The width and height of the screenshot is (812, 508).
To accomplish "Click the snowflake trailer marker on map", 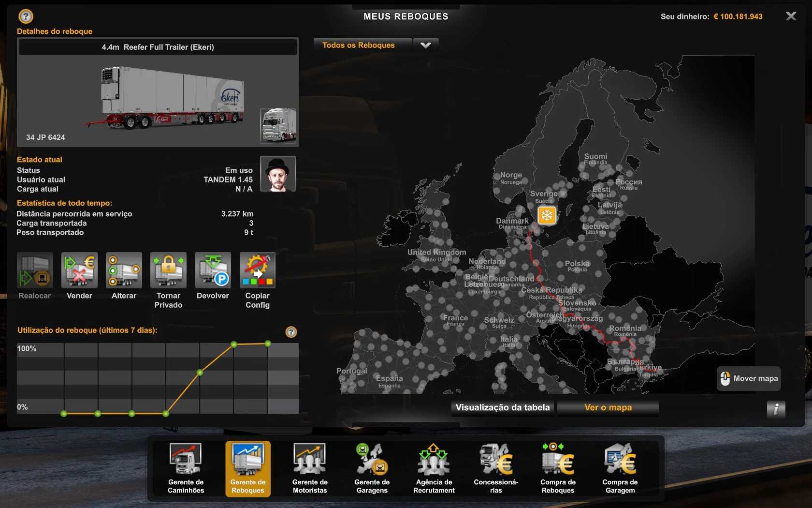I will tap(547, 215).
